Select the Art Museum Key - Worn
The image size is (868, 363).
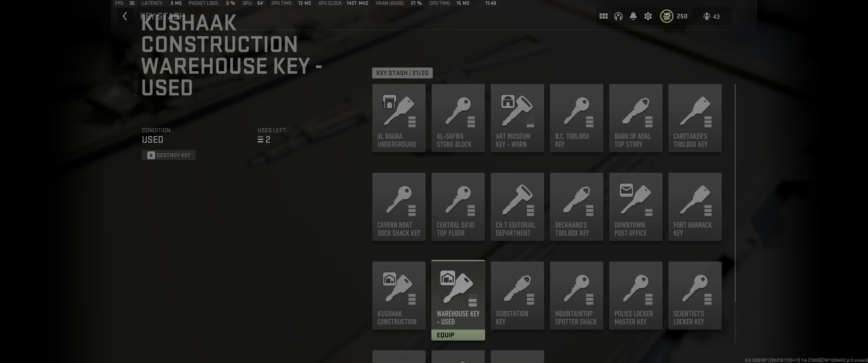tap(517, 118)
